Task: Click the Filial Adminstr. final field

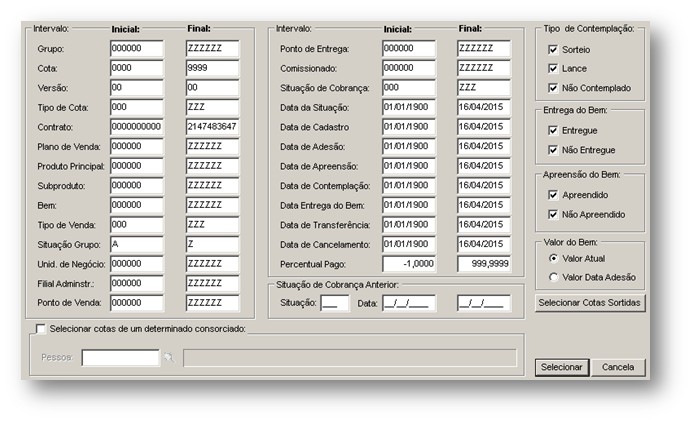Action: point(213,283)
